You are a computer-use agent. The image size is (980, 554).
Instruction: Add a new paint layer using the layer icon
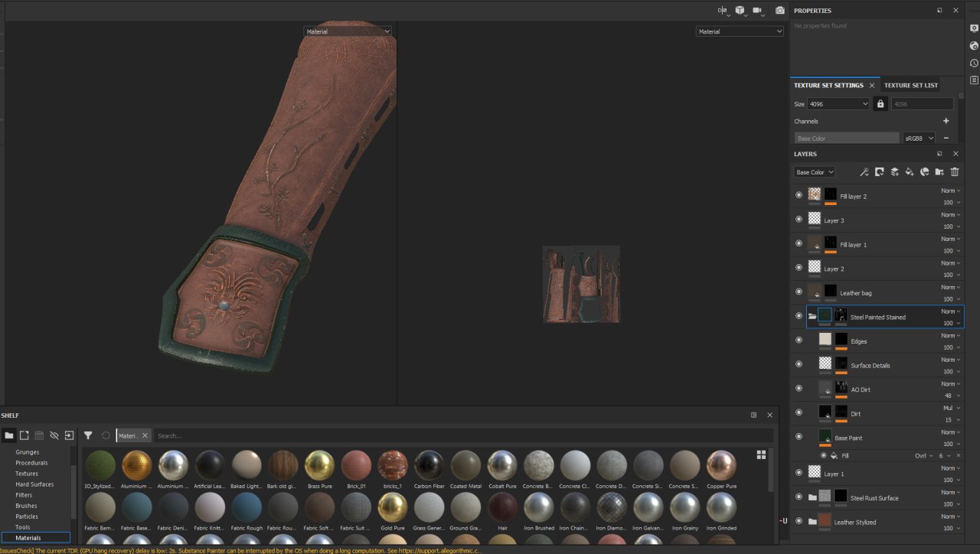tap(894, 172)
